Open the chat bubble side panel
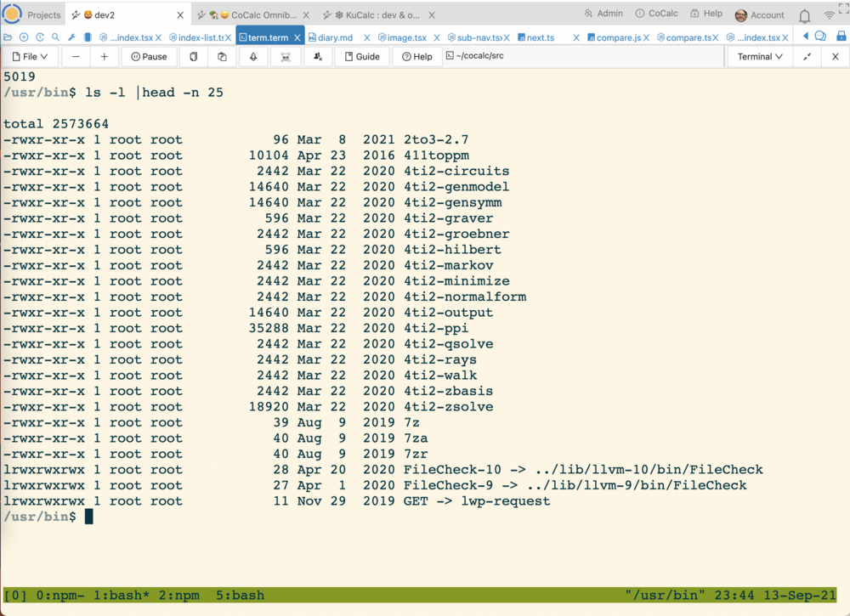Screen dimensions: 850x616 [820, 37]
